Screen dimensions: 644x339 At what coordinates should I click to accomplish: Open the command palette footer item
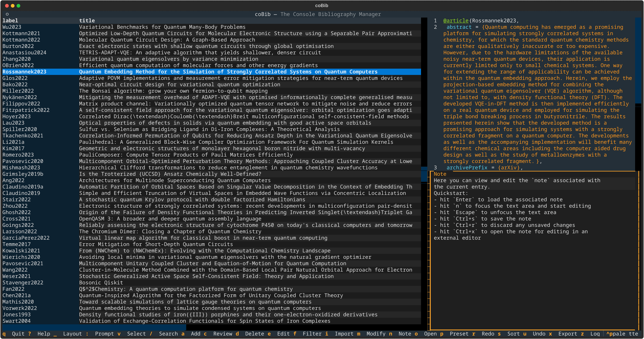[x=622, y=334]
